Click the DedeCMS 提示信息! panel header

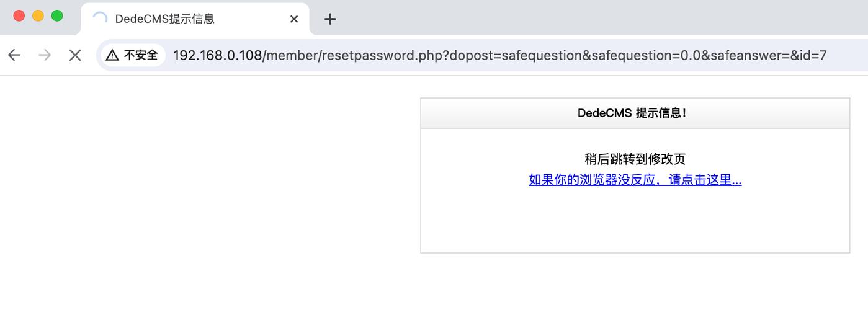(x=635, y=113)
